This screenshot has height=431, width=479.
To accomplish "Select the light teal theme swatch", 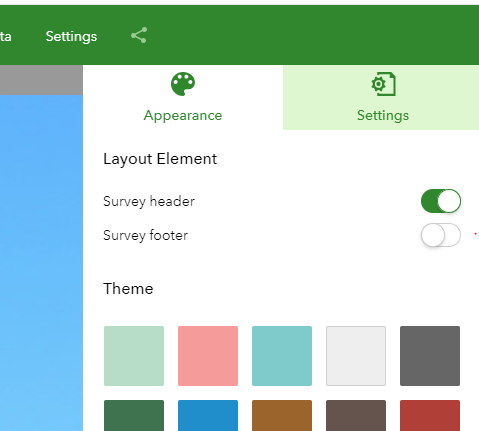I will [282, 356].
